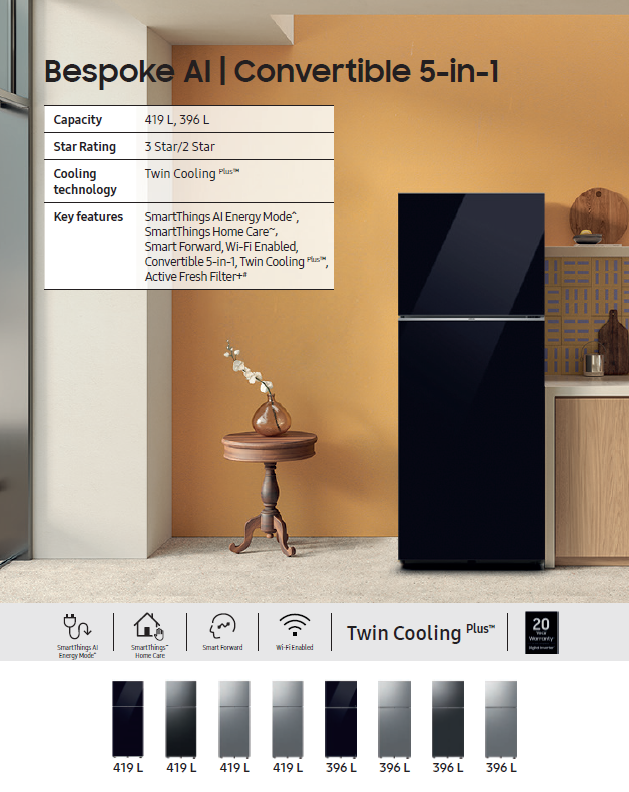Click the SmartThings AI Energy Mode plug icon

pos(77,626)
